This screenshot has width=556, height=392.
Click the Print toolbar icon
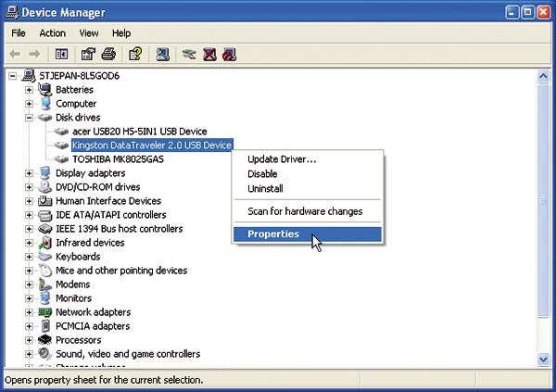coord(107,54)
